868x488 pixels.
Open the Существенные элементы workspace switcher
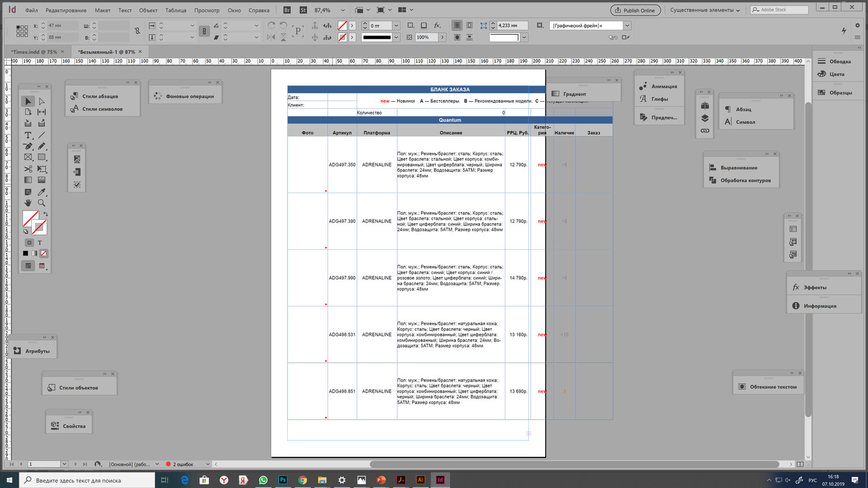point(704,10)
